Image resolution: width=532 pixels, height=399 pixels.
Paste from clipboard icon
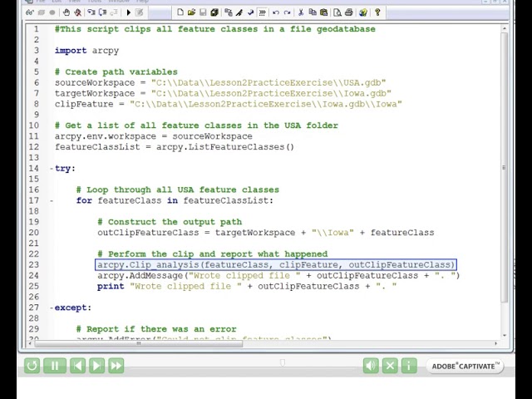[323, 12]
